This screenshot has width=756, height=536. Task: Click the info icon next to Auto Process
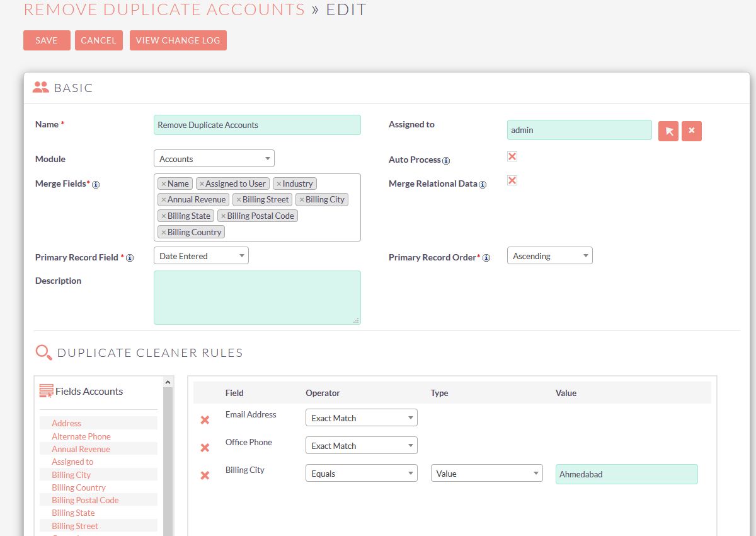click(x=447, y=161)
